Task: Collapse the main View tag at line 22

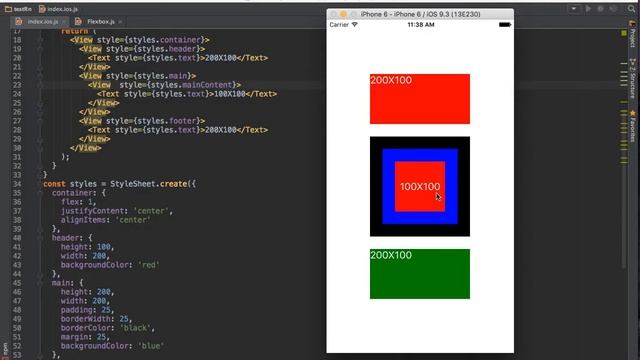Action: 40,76
